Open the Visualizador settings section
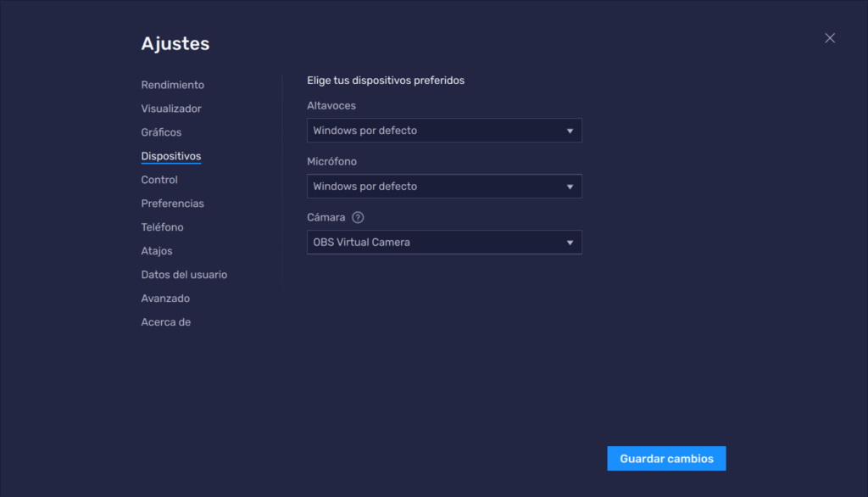868x497 pixels. pyautogui.click(x=170, y=109)
